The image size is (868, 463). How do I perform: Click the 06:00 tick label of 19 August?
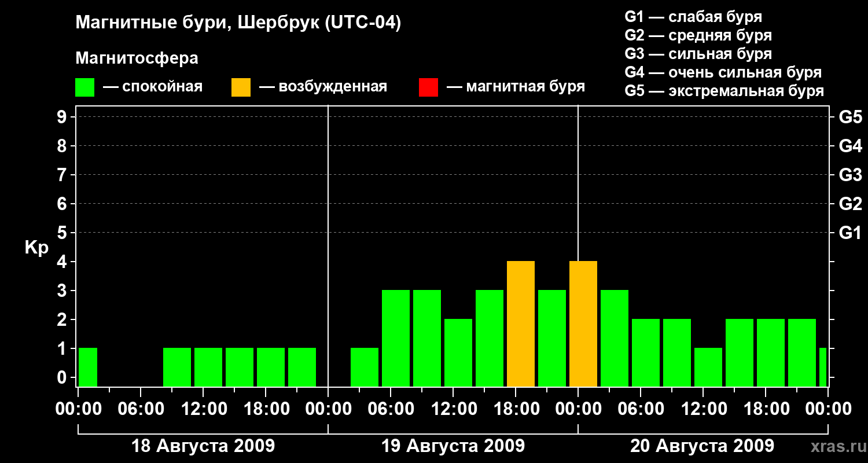391,409
